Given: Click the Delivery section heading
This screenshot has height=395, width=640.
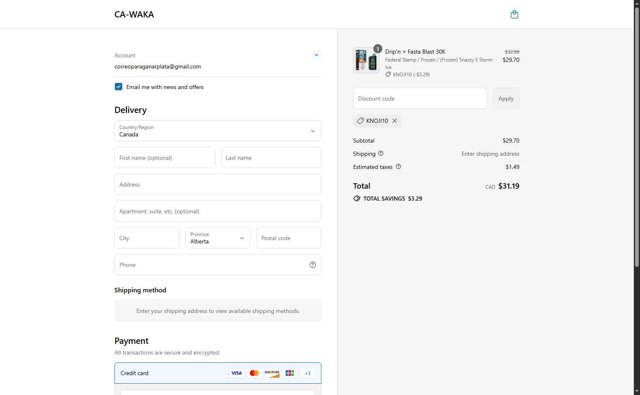Looking at the screenshot, I should tap(130, 110).
